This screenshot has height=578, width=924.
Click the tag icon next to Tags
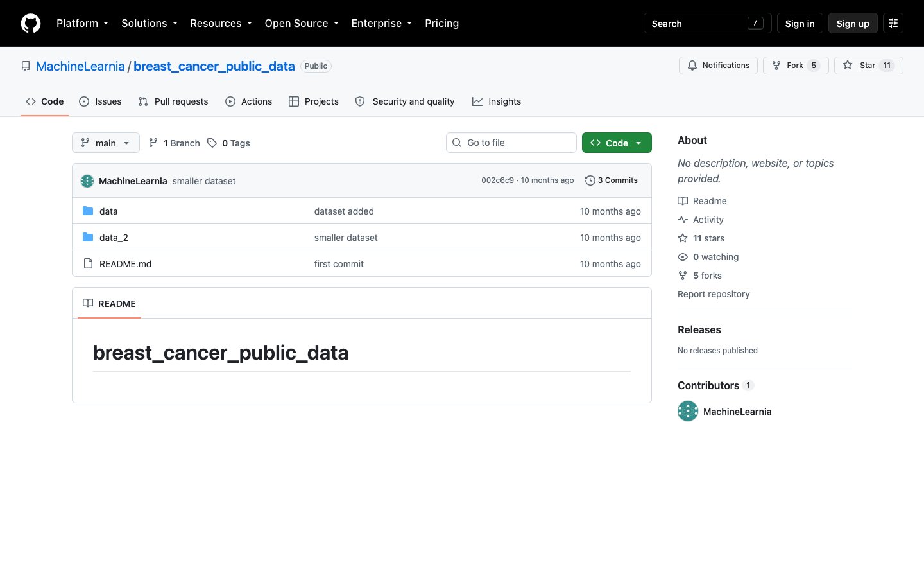click(212, 143)
